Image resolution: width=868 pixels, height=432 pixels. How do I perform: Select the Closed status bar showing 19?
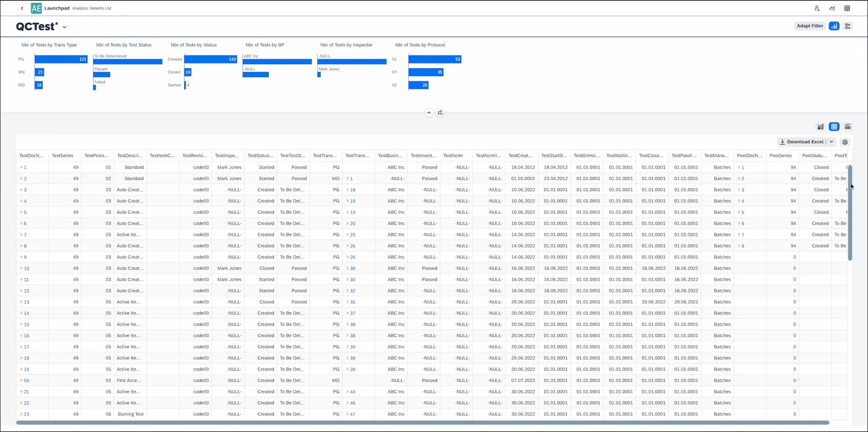(188, 72)
